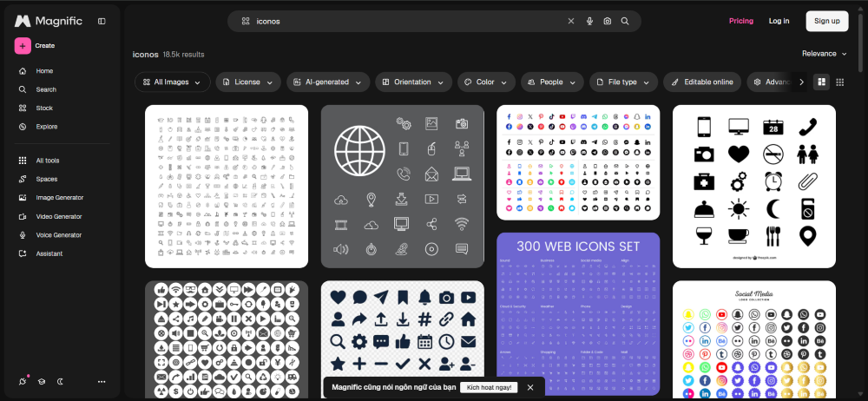Expand the File type filter dropdown
Viewport: 868px width, 401px height.
pos(623,82)
